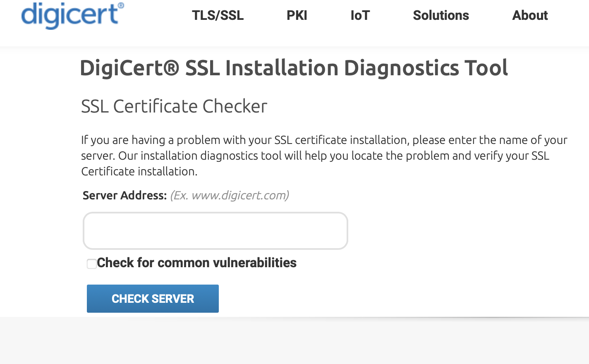Click the paragraph line starting 'server. Our installation'

315,156
